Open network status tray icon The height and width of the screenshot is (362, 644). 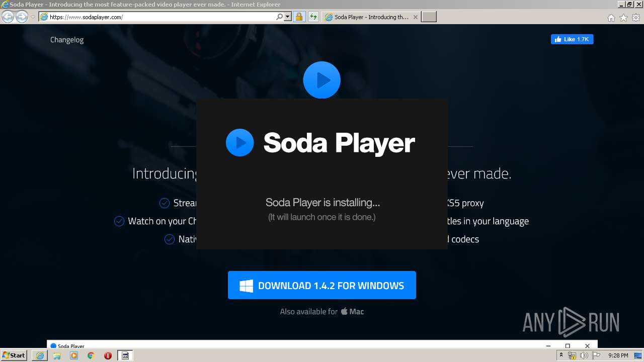(x=572, y=355)
